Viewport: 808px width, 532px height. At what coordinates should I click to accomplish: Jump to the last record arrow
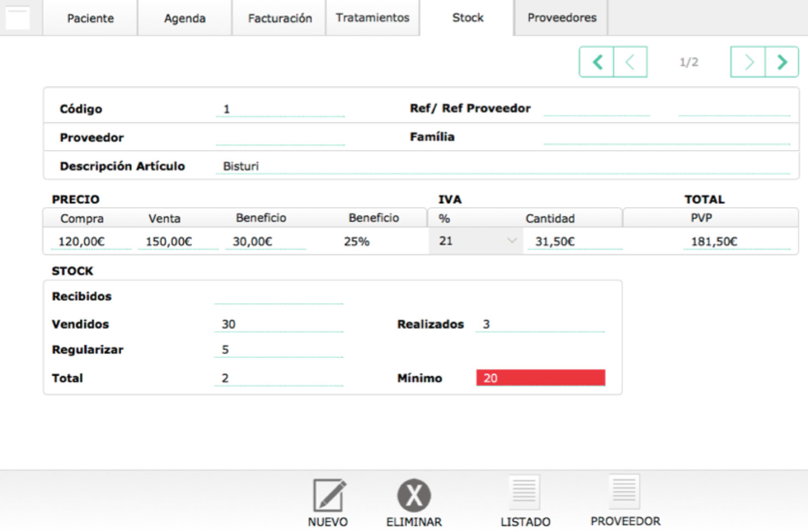(782, 62)
